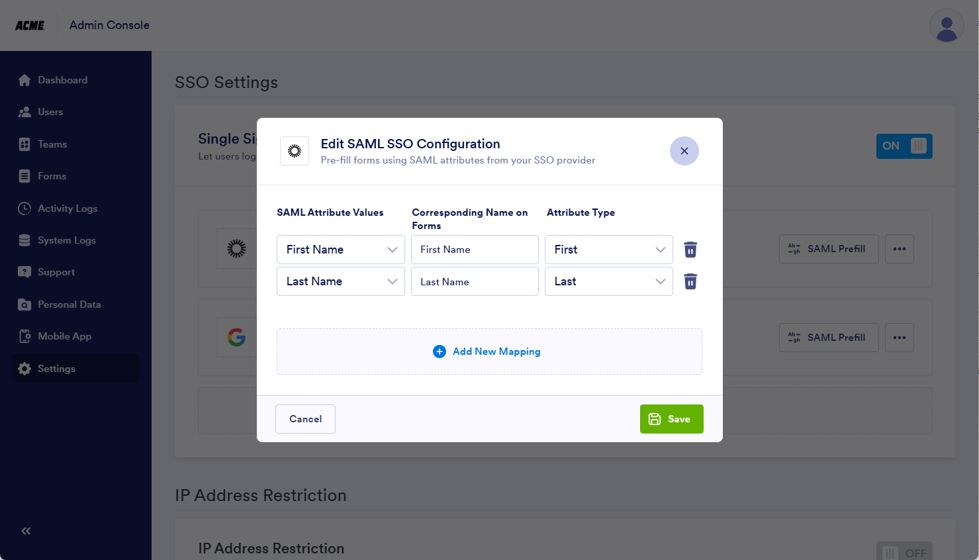
Task: Open the second SAML Prefill row's more options menu
Action: 899,338
